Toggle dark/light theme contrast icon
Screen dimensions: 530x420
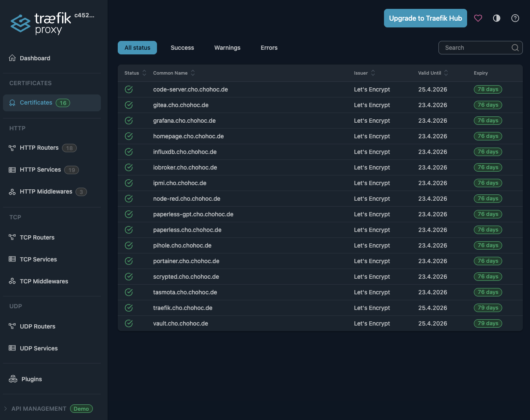(x=497, y=18)
